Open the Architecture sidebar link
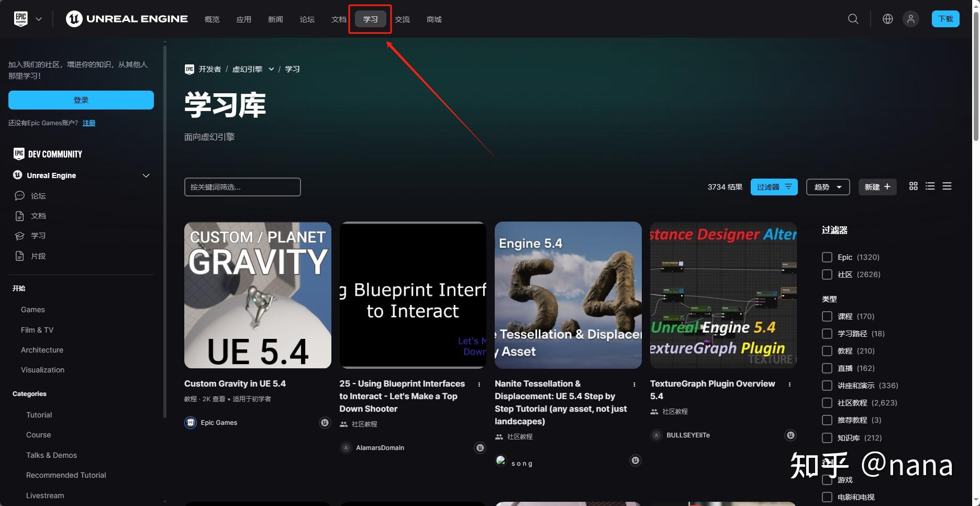Viewport: 980px width, 506px height. click(x=42, y=350)
